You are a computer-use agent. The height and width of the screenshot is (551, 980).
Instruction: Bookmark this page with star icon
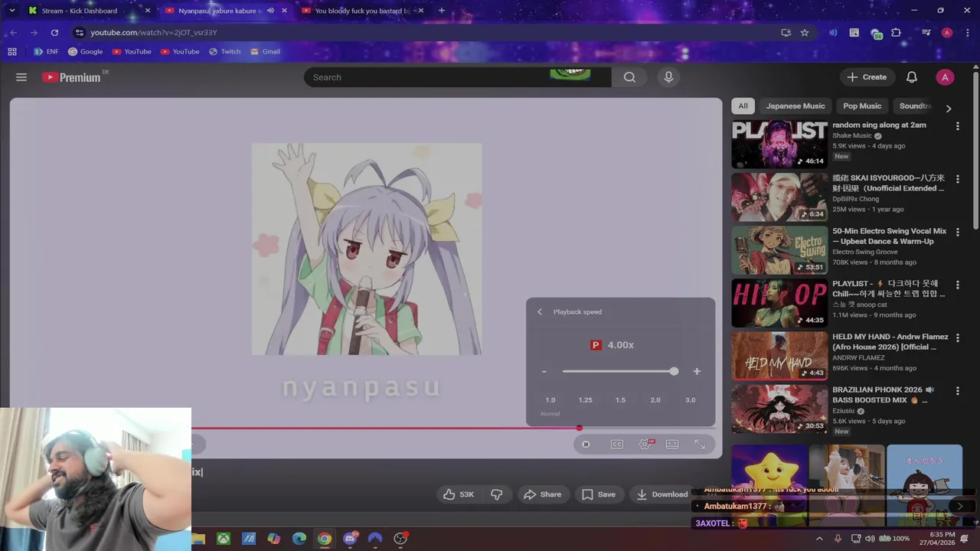click(805, 32)
